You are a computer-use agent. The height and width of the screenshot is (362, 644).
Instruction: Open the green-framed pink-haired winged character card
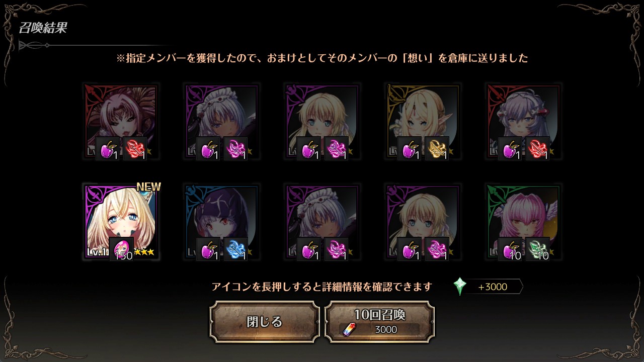coord(524,222)
